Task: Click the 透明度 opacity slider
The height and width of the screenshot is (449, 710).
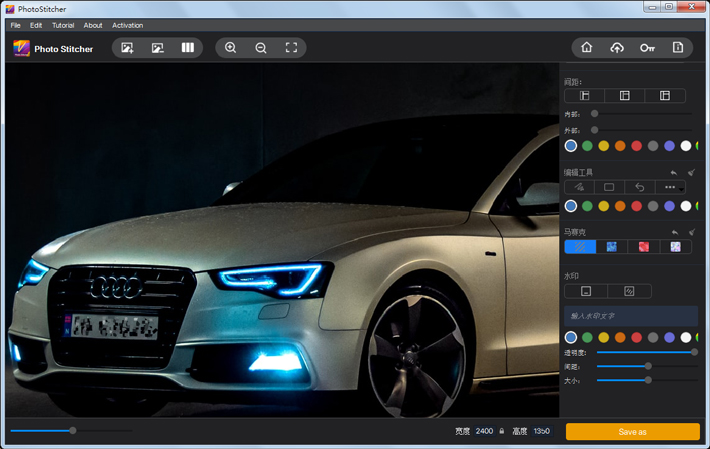Action: pyautogui.click(x=647, y=352)
